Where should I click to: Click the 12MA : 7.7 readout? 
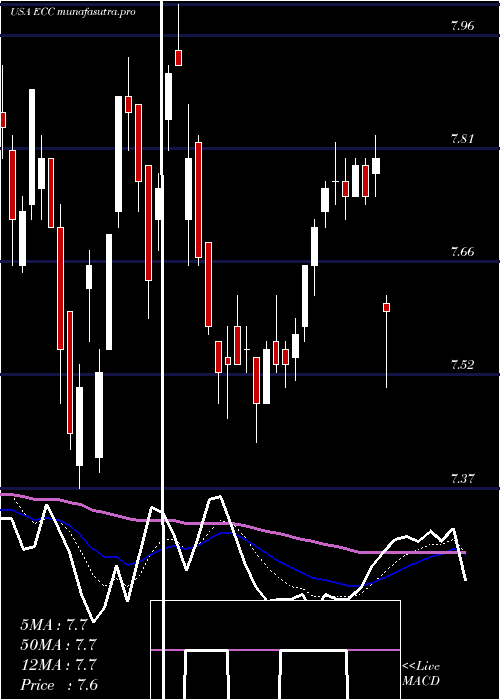point(58,665)
